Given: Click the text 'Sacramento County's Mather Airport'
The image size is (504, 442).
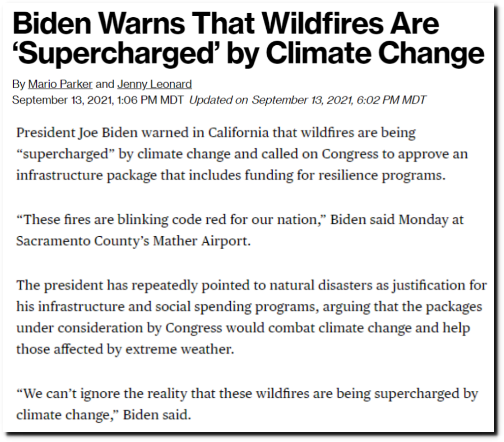Looking at the screenshot, I should tap(133, 241).
